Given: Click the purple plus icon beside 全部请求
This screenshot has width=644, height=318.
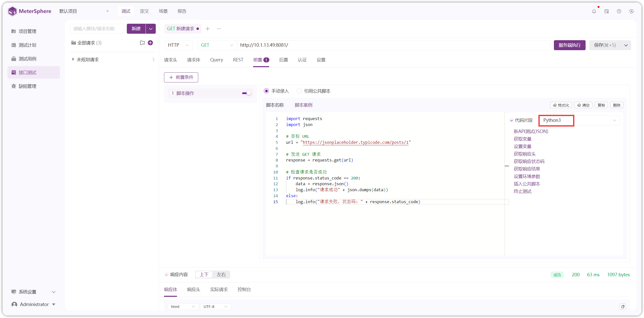Looking at the screenshot, I should pos(150,43).
